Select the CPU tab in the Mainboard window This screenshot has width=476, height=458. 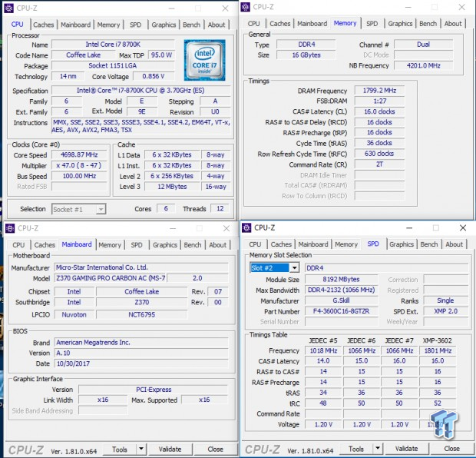[18, 244]
